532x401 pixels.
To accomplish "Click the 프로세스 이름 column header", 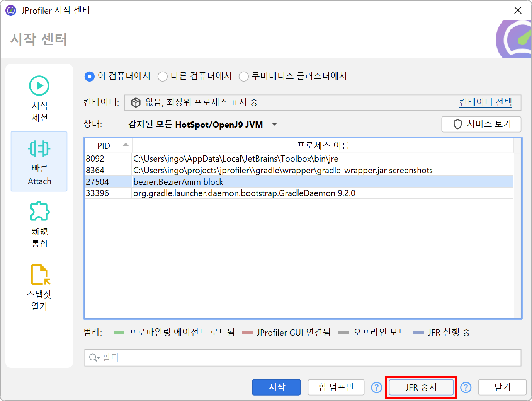I will (x=323, y=146).
